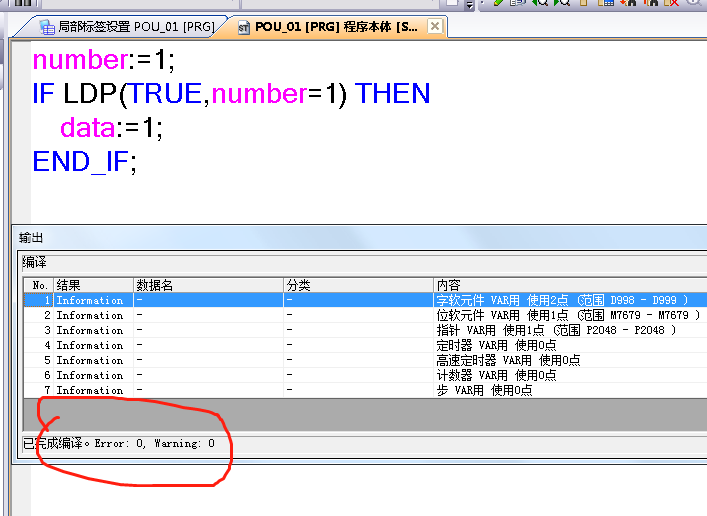Click the local label tab icon
This screenshot has width=707, height=516.
point(47,27)
